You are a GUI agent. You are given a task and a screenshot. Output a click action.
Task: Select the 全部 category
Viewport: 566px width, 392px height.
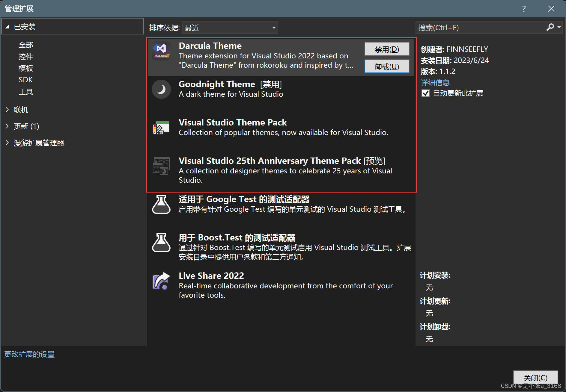[x=26, y=45]
